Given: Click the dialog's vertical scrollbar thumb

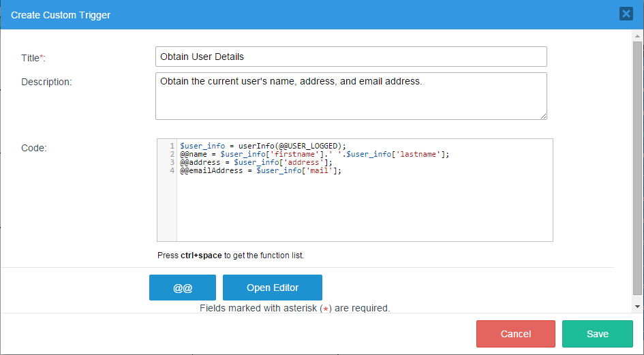Looking at the screenshot, I should tap(637, 167).
